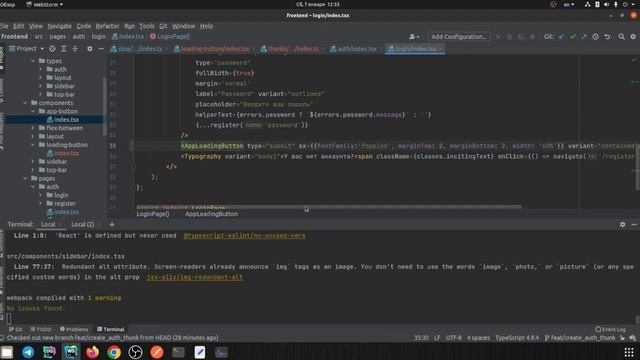The width and height of the screenshot is (640, 360).
Task: Click the LoginPage() breadcrumb below editor
Action: pos(153,214)
